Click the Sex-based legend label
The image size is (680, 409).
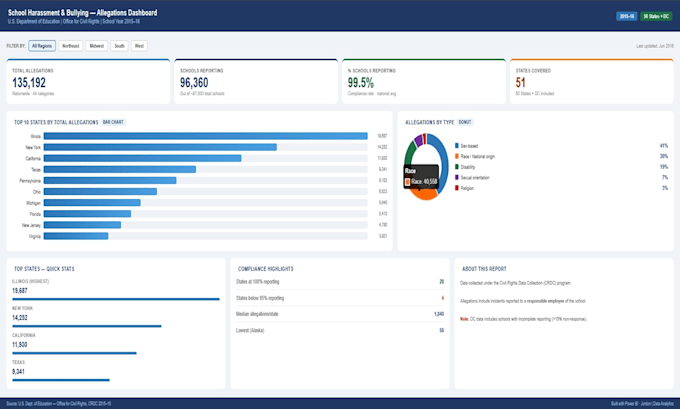click(x=469, y=146)
